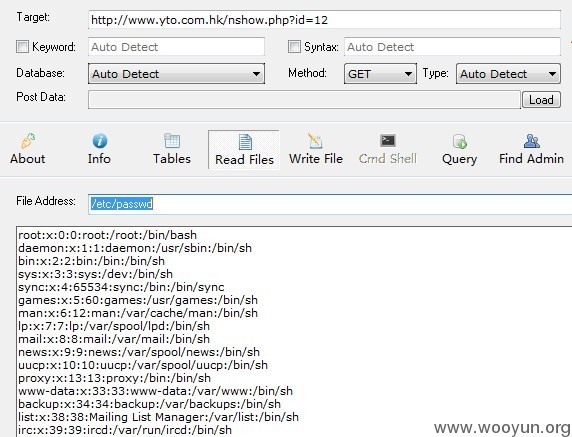Open the Type Auto Detect dropdown
Screen dimensions: 572x437
click(508, 74)
